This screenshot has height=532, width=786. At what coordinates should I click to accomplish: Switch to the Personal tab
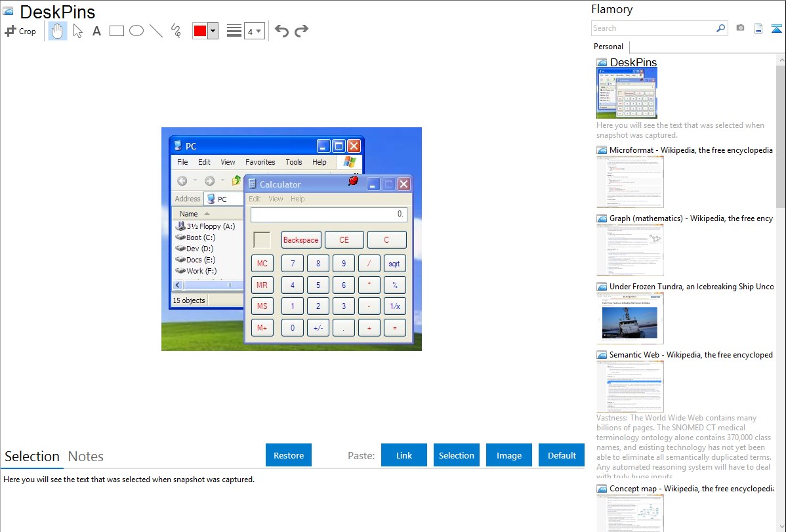608,47
